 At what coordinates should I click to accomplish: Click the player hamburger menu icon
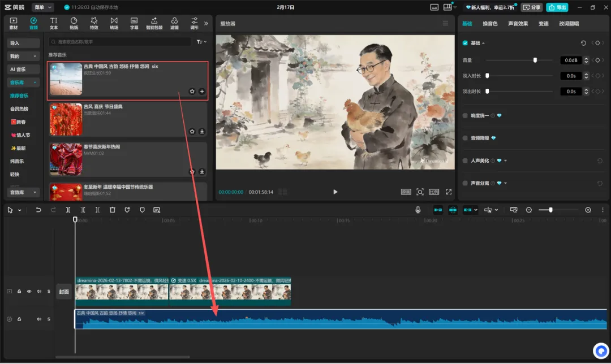coord(445,23)
